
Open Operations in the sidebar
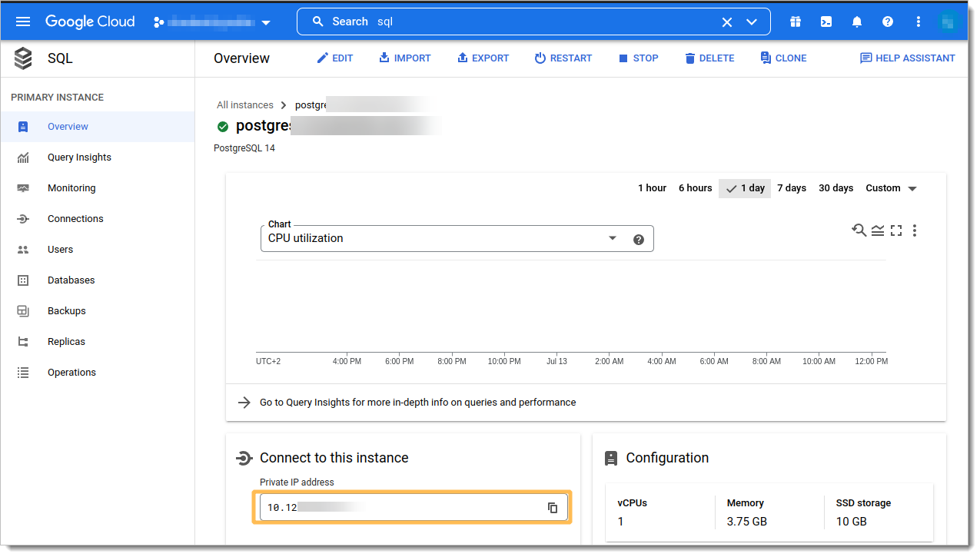pos(98,373)
